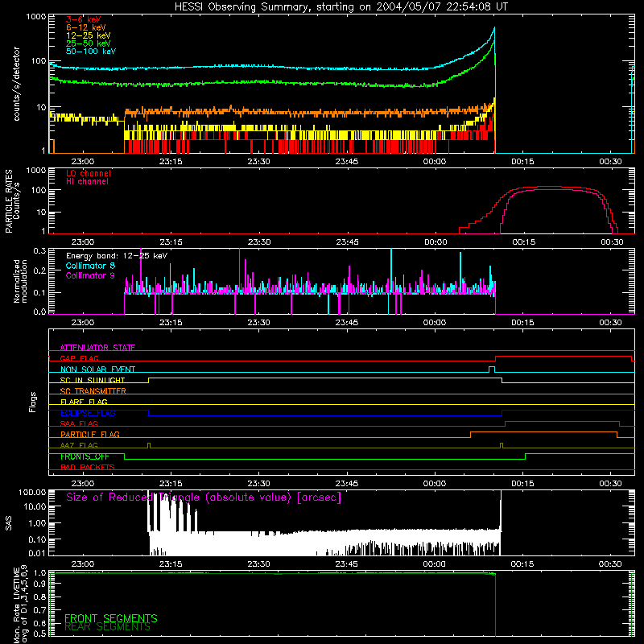Click the 'SC IN SUNLIGHT' flag label
The width and height of the screenshot is (644, 644).
point(93,380)
